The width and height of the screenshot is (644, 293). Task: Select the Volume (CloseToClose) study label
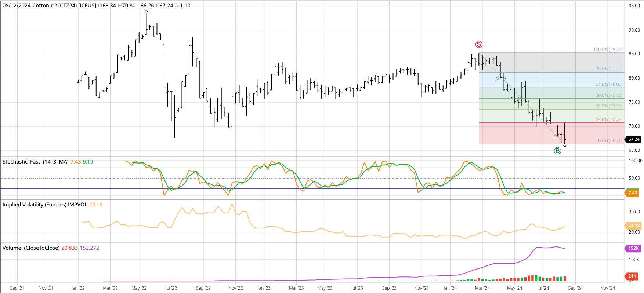[31, 248]
